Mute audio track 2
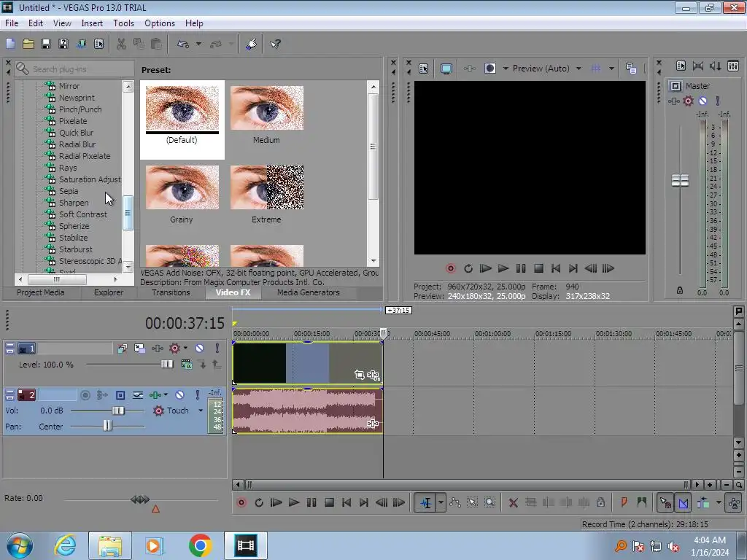Screen dimensions: 747x560 179,394
